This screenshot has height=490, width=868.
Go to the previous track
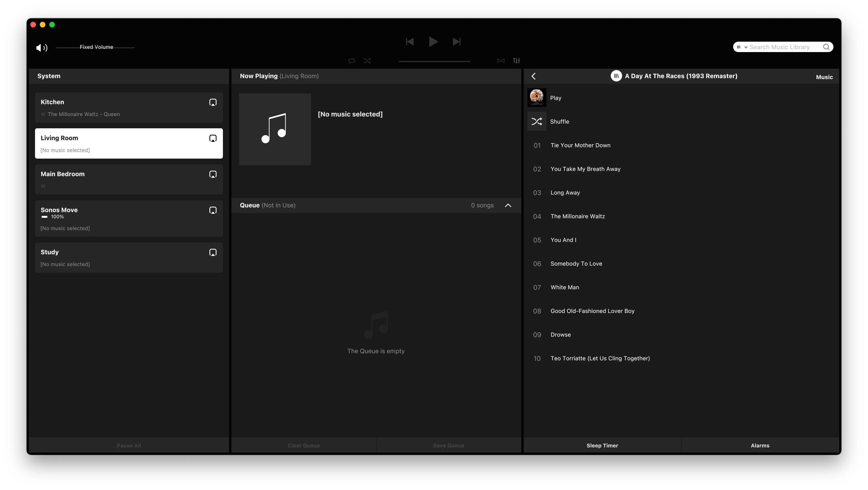click(x=410, y=42)
